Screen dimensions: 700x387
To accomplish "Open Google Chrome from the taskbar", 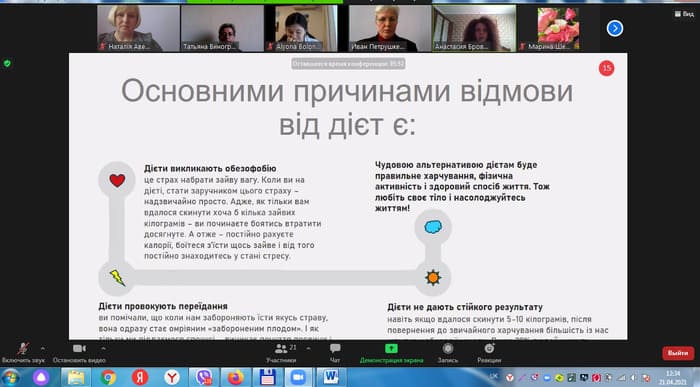I will click(x=108, y=377).
